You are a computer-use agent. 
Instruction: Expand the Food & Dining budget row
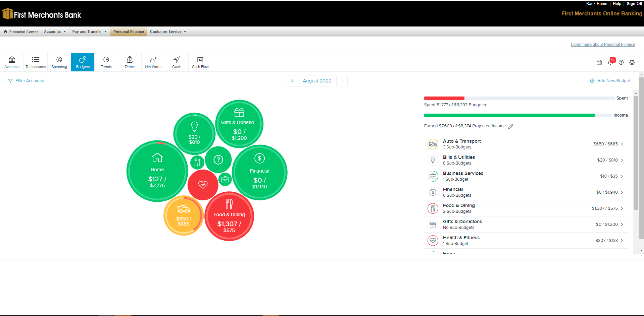[x=526, y=208]
